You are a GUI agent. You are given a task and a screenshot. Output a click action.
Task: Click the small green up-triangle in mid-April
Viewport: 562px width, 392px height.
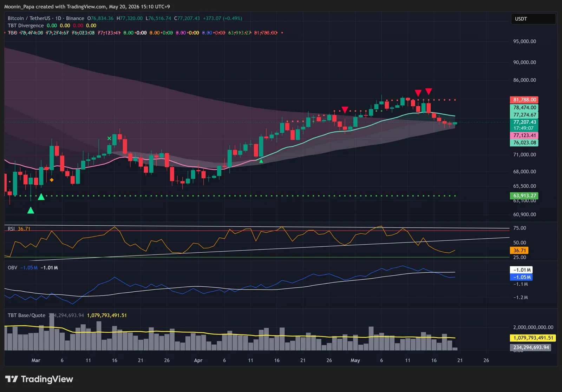(261, 161)
